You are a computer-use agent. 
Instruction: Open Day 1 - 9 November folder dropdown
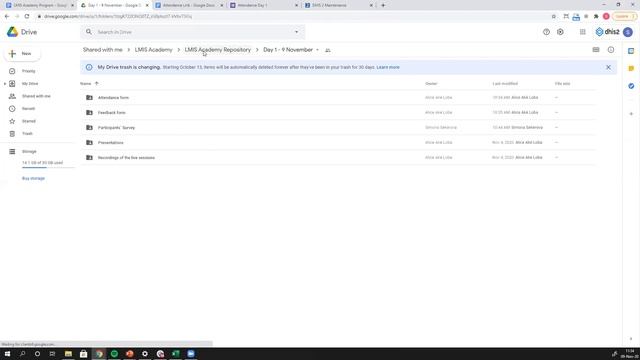[317, 50]
